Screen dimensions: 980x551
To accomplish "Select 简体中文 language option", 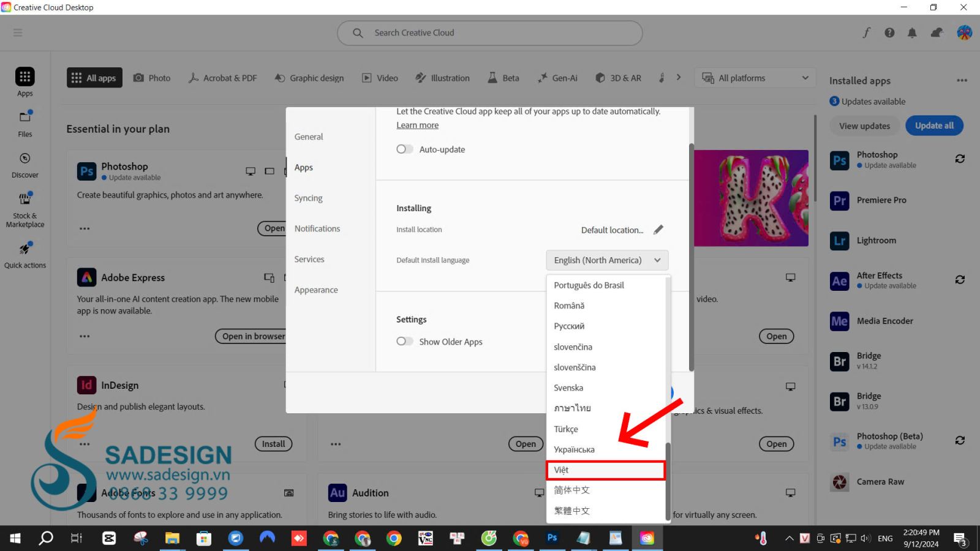I will click(605, 490).
